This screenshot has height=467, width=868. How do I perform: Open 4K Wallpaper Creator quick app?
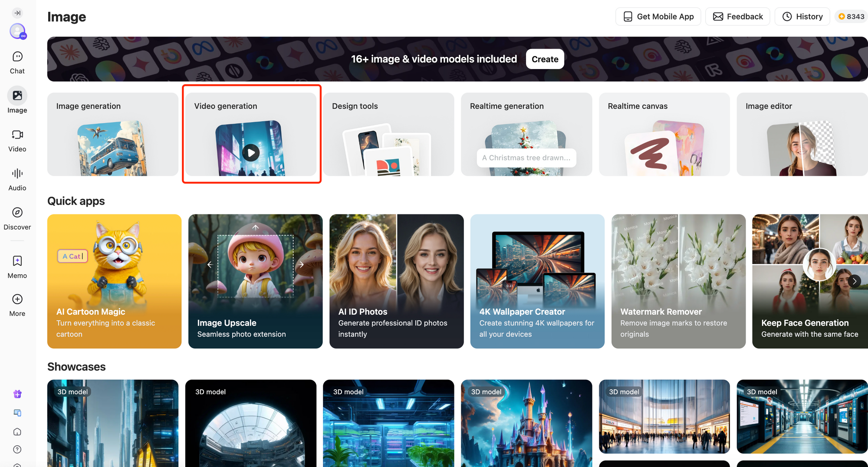click(537, 281)
